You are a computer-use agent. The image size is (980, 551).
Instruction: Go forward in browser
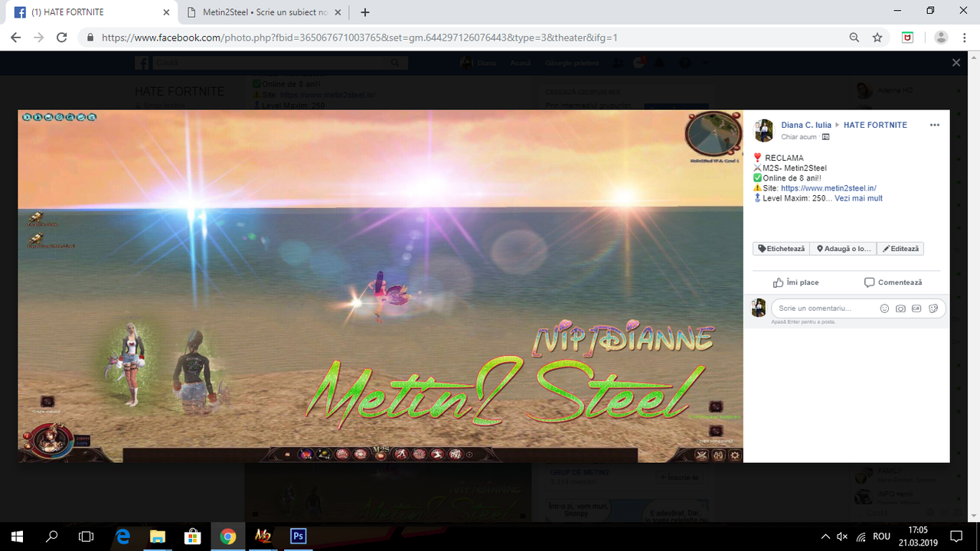pyautogui.click(x=39, y=37)
